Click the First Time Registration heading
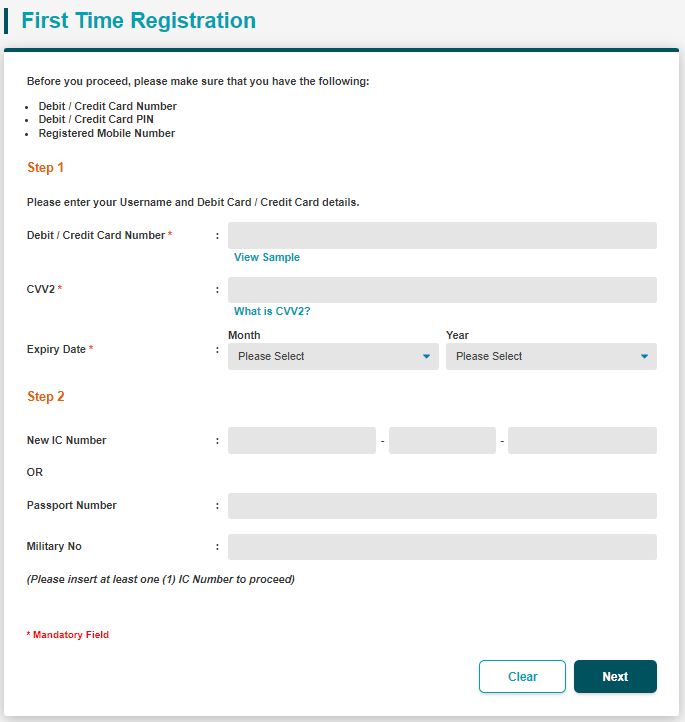This screenshot has height=722, width=685. (138, 21)
